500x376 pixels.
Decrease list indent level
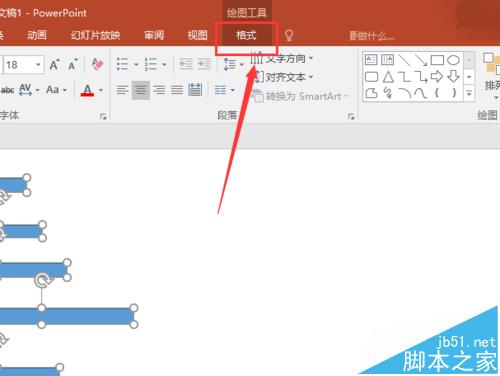[x=186, y=64]
